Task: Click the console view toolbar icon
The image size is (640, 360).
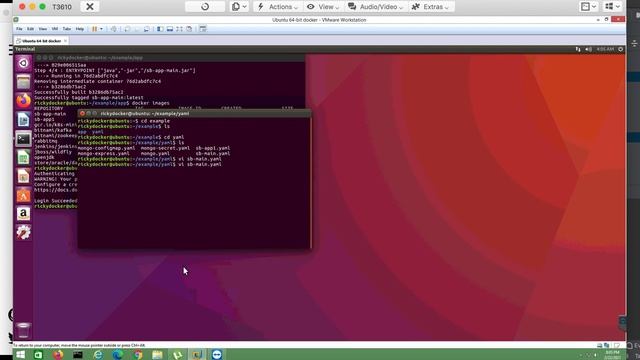Action: [203, 29]
